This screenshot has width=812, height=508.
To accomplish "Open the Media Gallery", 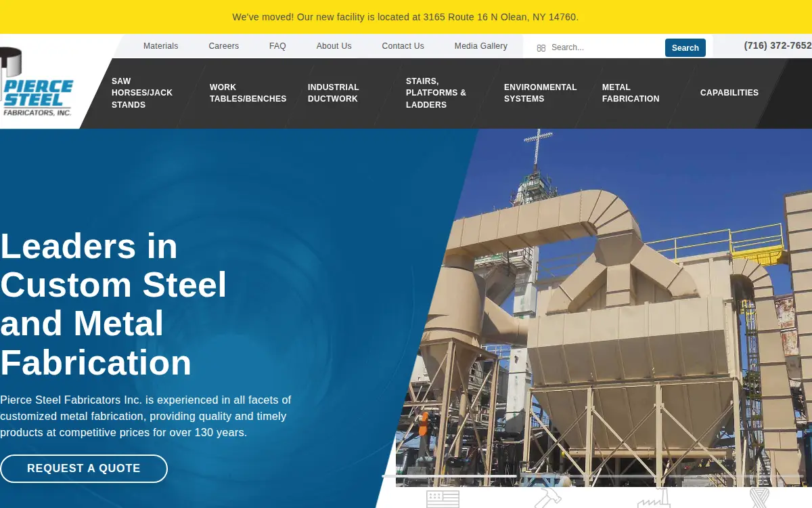I will coord(481,46).
